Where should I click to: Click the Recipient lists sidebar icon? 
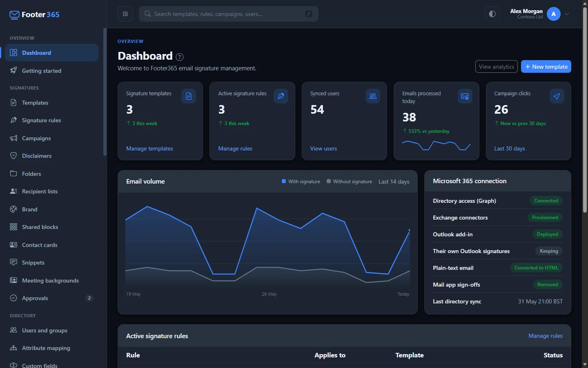pos(13,191)
